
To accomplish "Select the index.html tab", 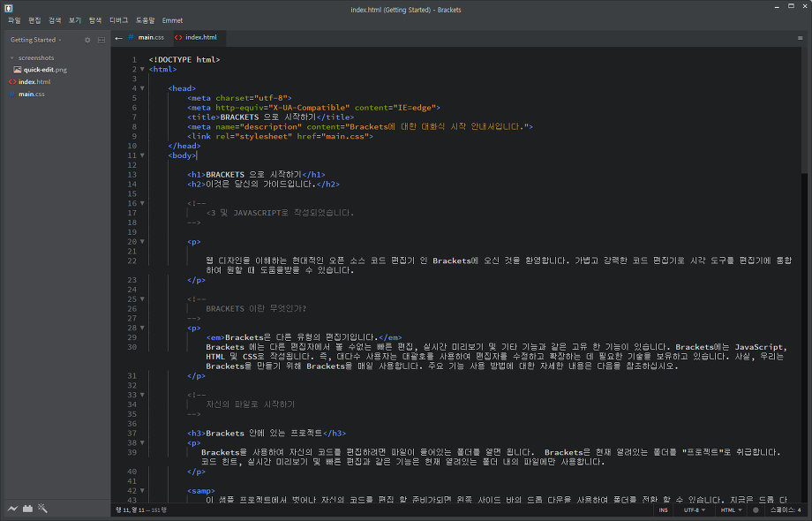I will [201, 37].
